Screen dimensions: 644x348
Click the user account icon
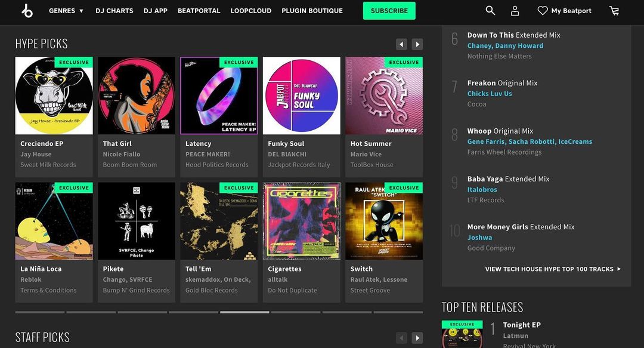point(515,11)
